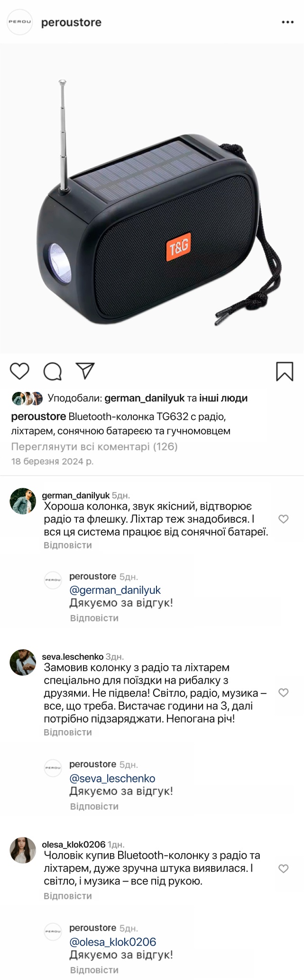
Task: Like german_danilyuk's comment
Action: point(284,519)
